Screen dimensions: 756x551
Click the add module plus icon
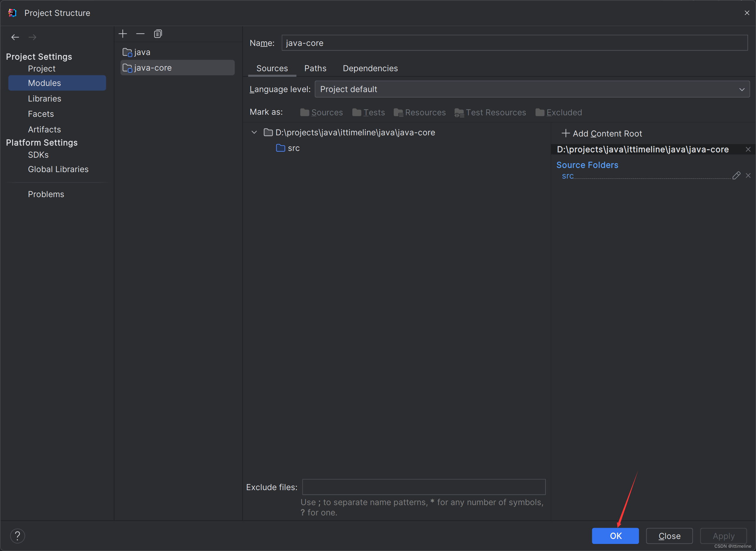click(x=123, y=34)
